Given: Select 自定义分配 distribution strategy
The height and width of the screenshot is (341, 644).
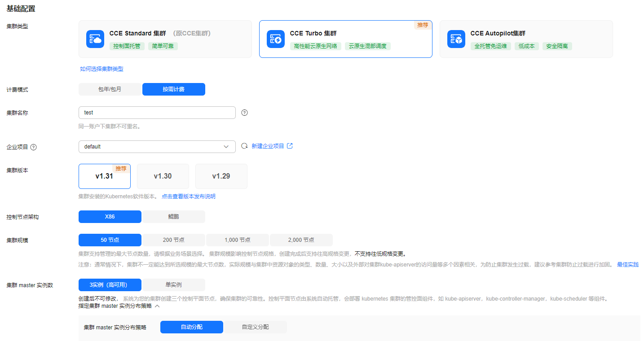Looking at the screenshot, I should click(x=256, y=327).
